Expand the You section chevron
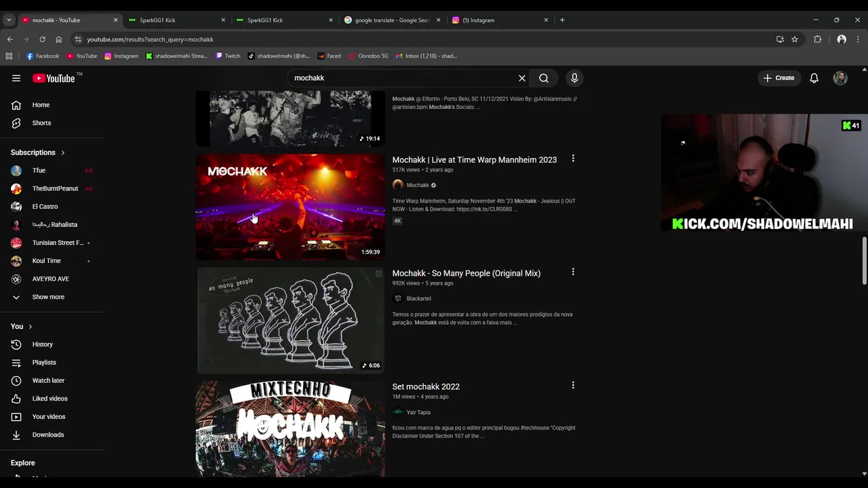Image resolution: width=868 pixels, height=488 pixels. coord(31,327)
